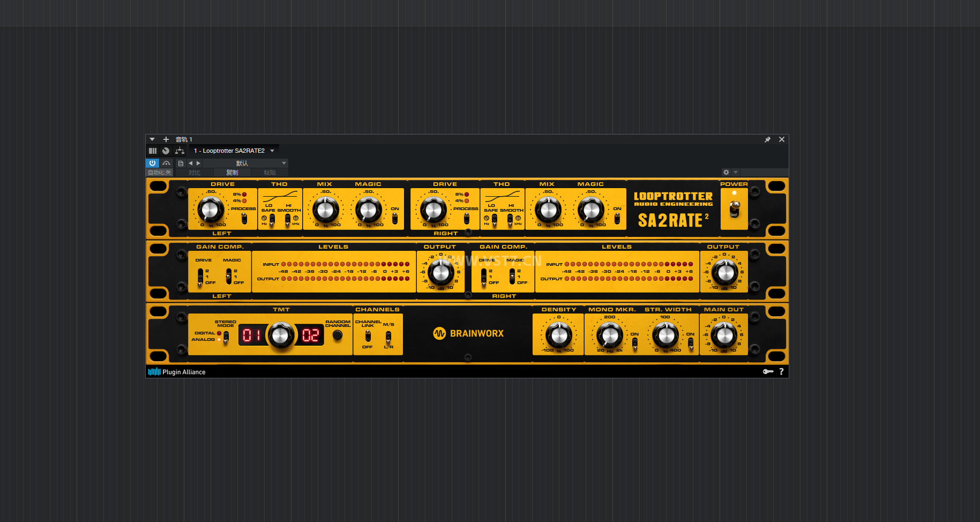This screenshot has width=980, height=522.
Task: Go to previous preset arrow
Action: [x=190, y=163]
